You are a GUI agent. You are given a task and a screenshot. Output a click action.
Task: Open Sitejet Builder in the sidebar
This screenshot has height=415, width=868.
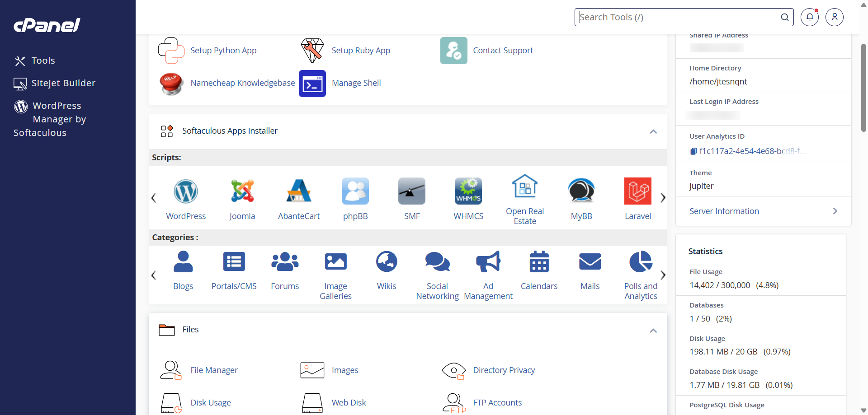tap(55, 83)
